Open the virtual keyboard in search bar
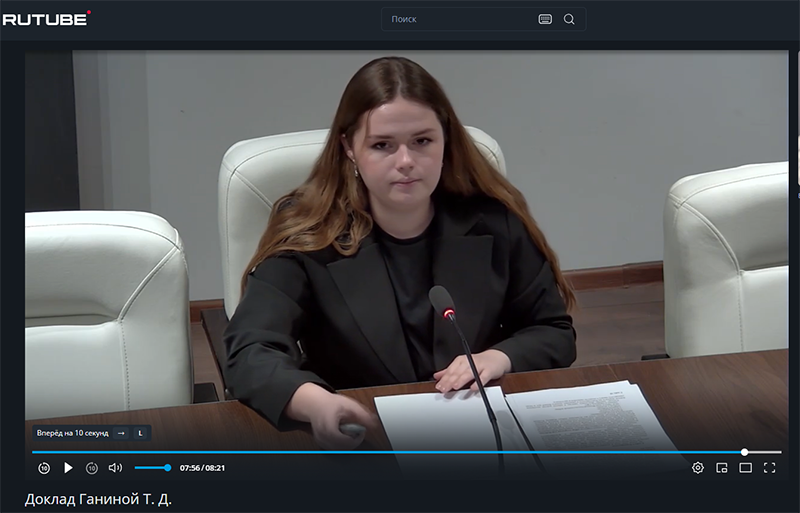This screenshot has height=513, width=800. click(x=545, y=19)
